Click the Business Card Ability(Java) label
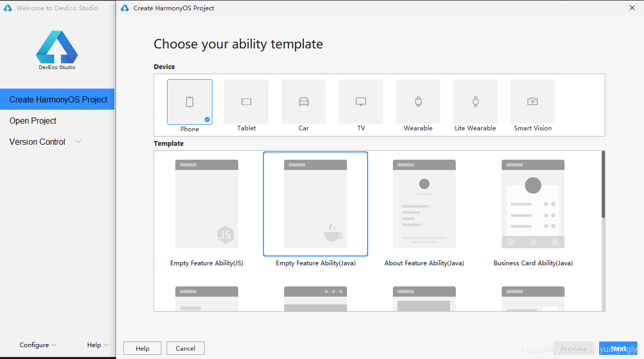Viewport: 644px width, 359px height. [x=533, y=263]
